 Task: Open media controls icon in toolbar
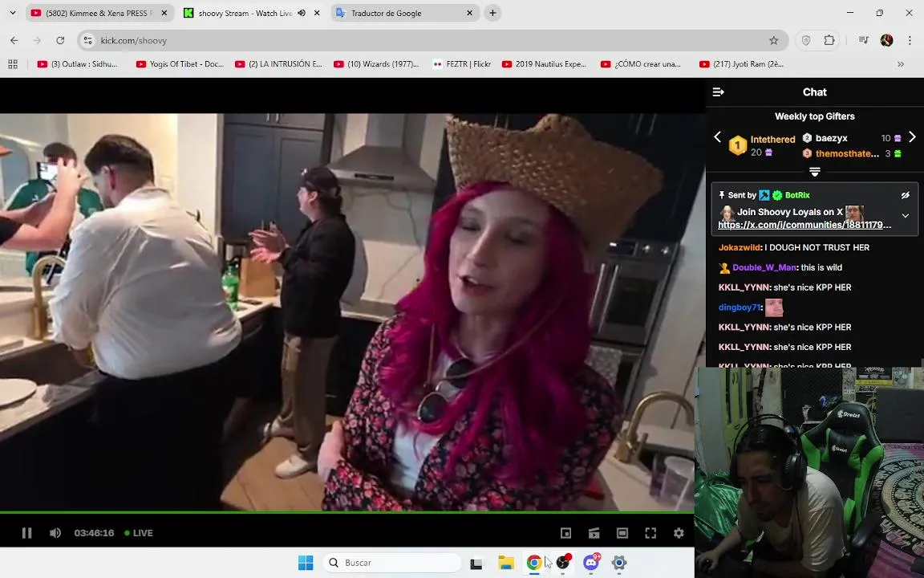863,40
